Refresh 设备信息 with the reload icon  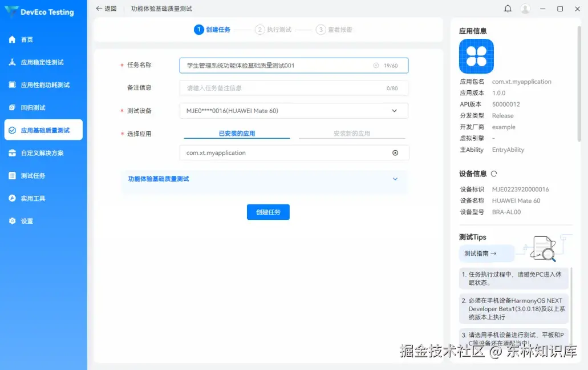(x=494, y=174)
